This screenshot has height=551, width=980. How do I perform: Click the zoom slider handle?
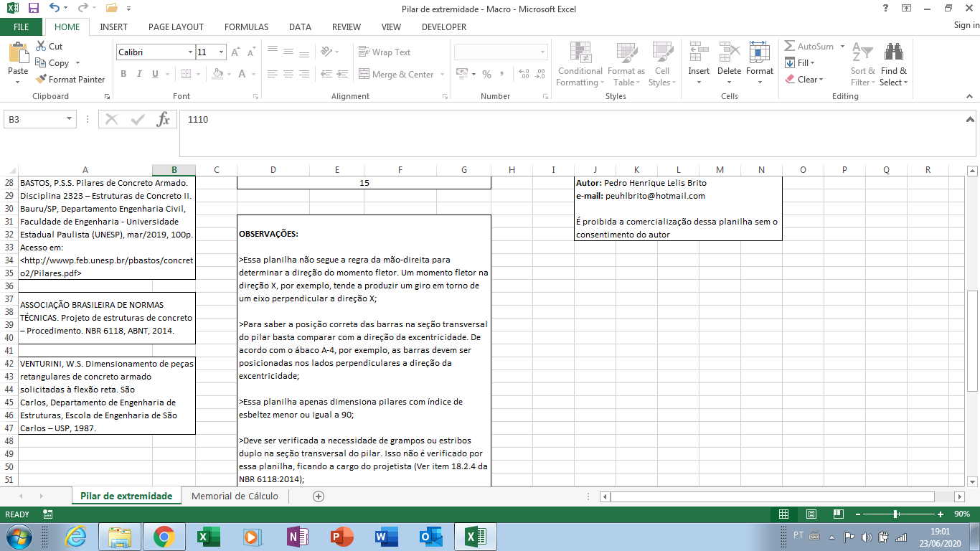click(896, 514)
